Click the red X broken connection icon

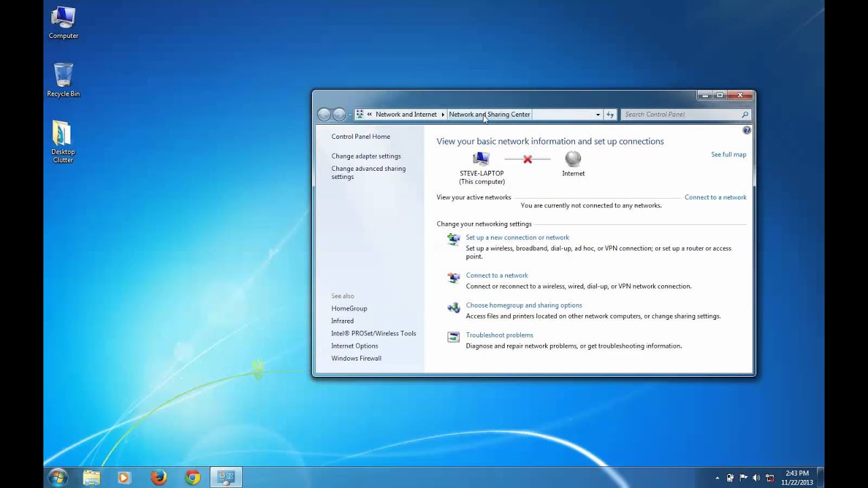tap(528, 159)
